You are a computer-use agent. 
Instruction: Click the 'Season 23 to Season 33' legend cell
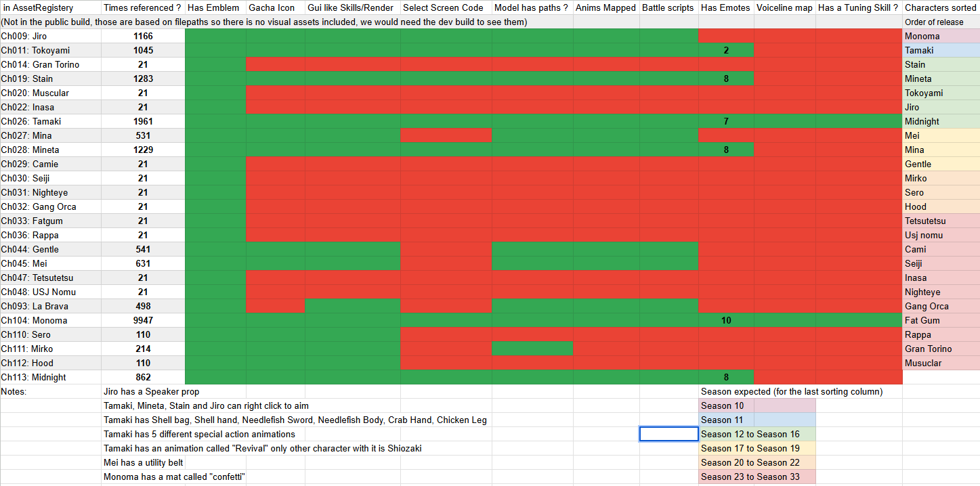click(757, 477)
